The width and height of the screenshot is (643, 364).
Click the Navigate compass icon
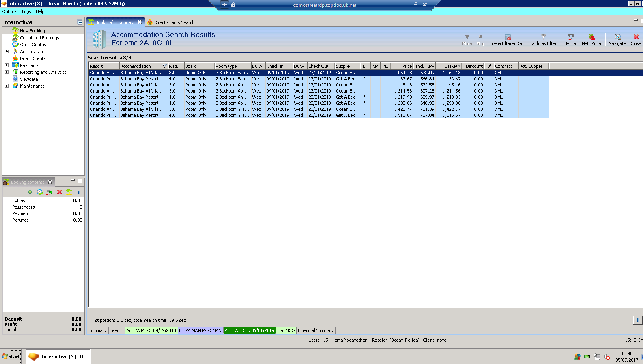[x=617, y=37]
